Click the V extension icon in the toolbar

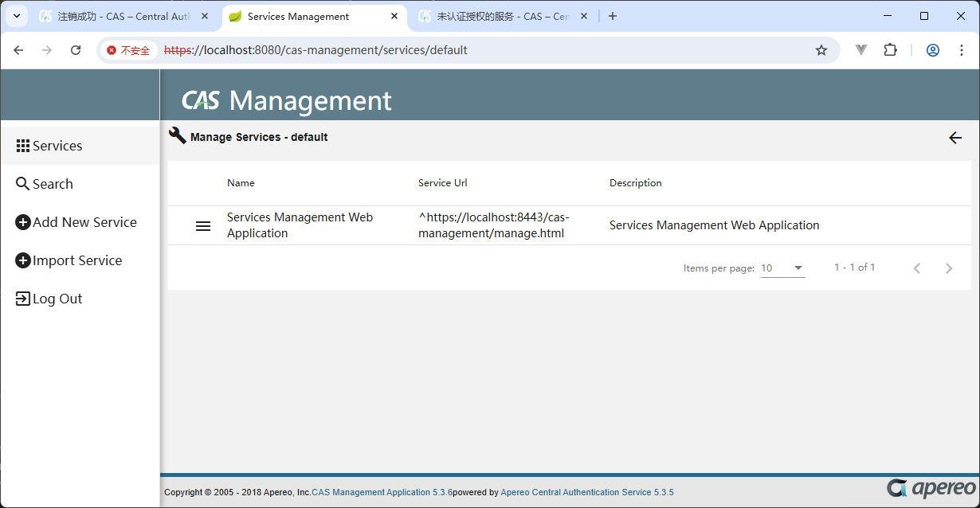(x=861, y=50)
